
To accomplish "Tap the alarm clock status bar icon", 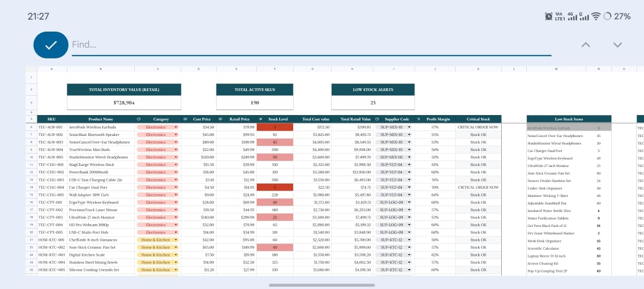I will (549, 17).
